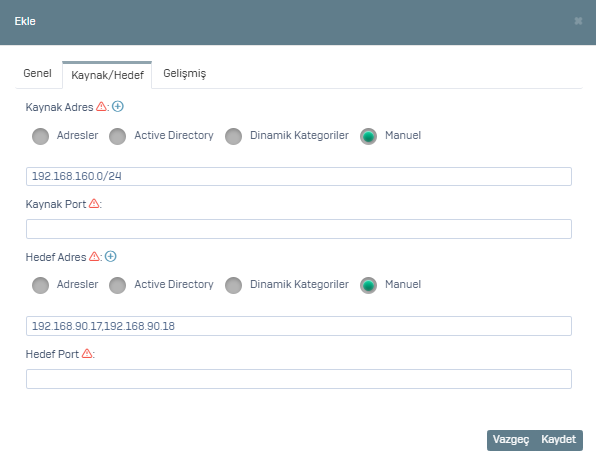Click warning triangle beside Kaynak Port label

pyautogui.click(x=94, y=204)
